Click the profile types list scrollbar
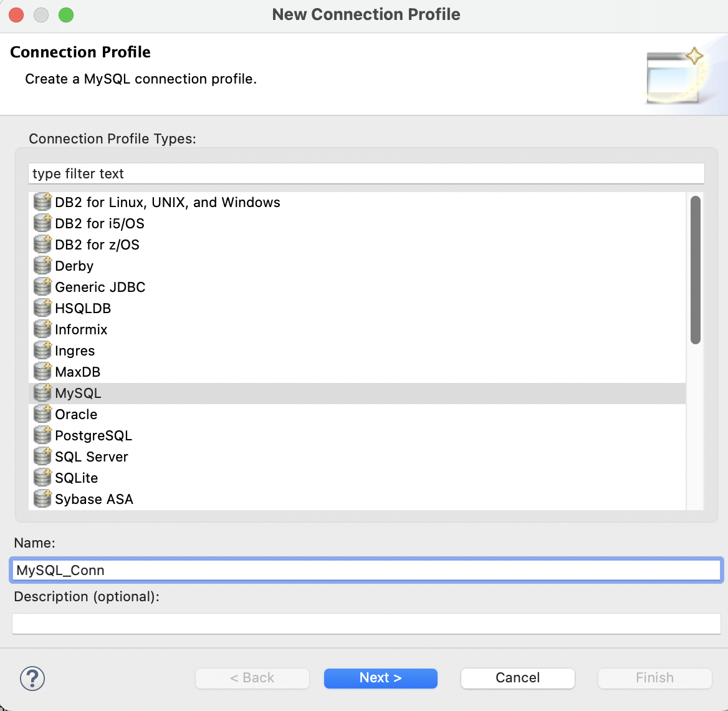The height and width of the screenshot is (711, 728). click(x=695, y=270)
